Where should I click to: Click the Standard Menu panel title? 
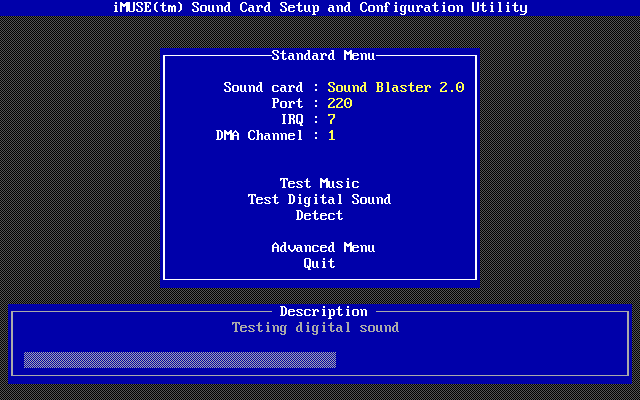click(319, 56)
